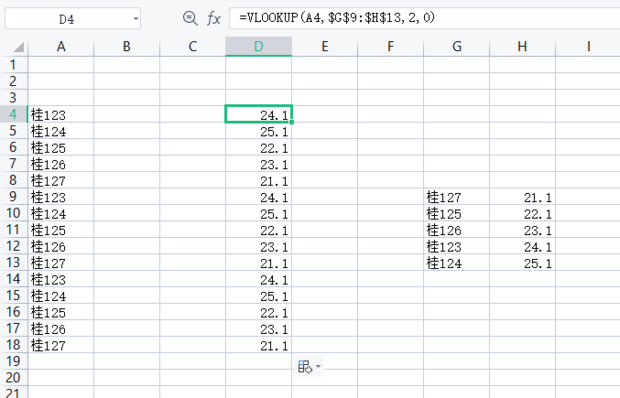Click cell G11 containing 桂126
Screen dimensions: 620x398
457,229
